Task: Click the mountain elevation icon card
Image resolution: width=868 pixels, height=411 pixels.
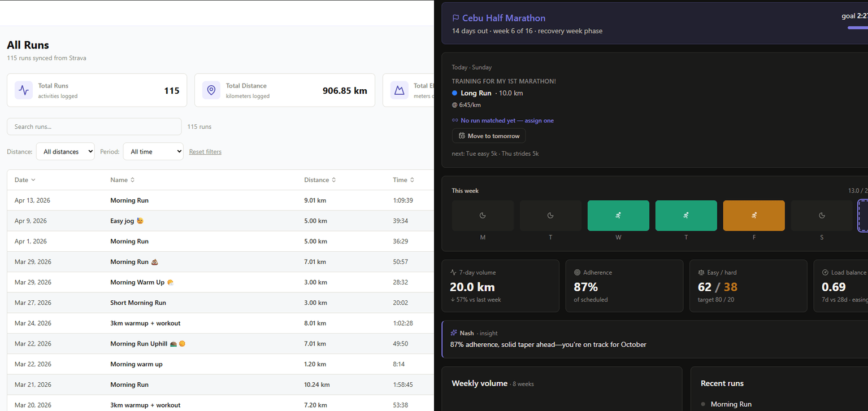Action: (x=400, y=90)
